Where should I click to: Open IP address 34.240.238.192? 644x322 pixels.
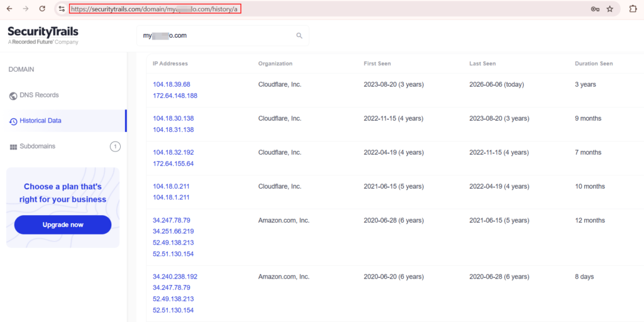175,277
